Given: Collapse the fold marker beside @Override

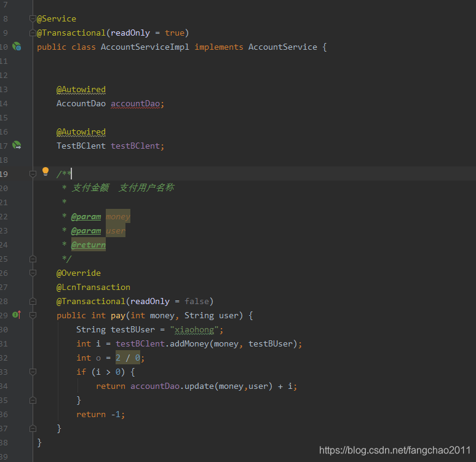Looking at the screenshot, I should pos(33,273).
